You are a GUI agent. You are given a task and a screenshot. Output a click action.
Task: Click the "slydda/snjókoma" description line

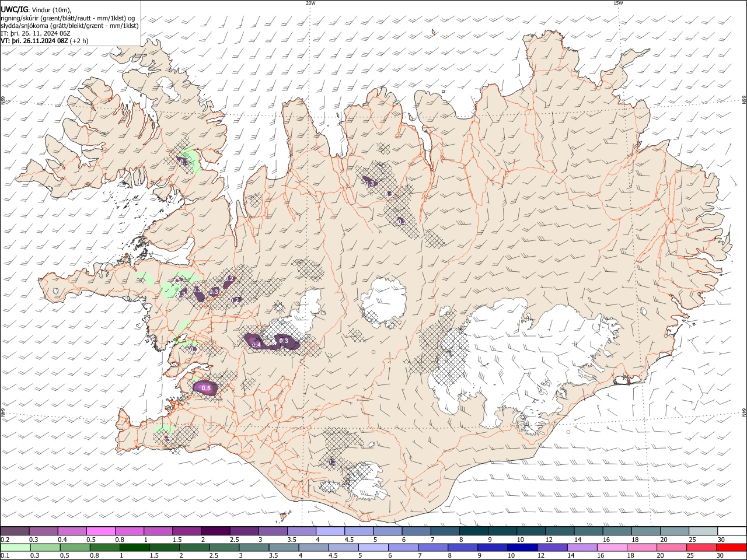pyautogui.click(x=69, y=26)
